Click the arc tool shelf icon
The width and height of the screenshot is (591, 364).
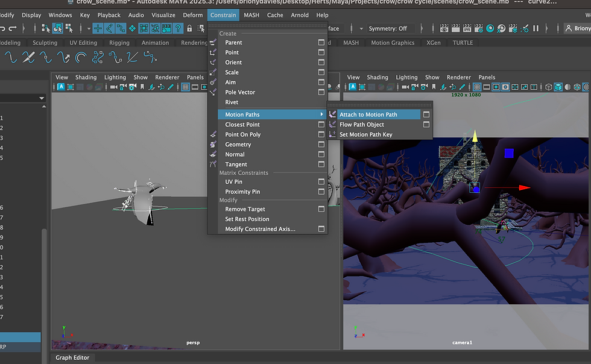[x=81, y=57]
